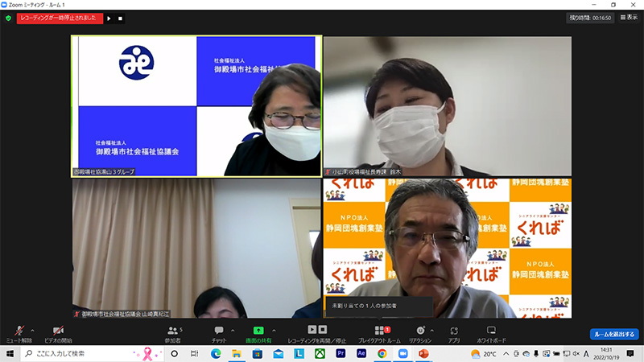Viewport: 644px width, 362px height.
Task: Open screen share options arrow
Action: coord(274,329)
